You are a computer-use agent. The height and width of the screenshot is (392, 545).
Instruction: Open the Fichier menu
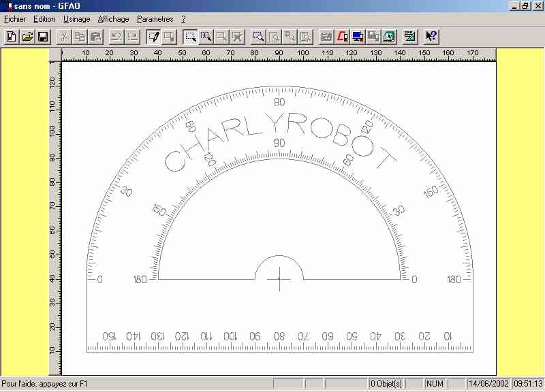tap(15, 19)
